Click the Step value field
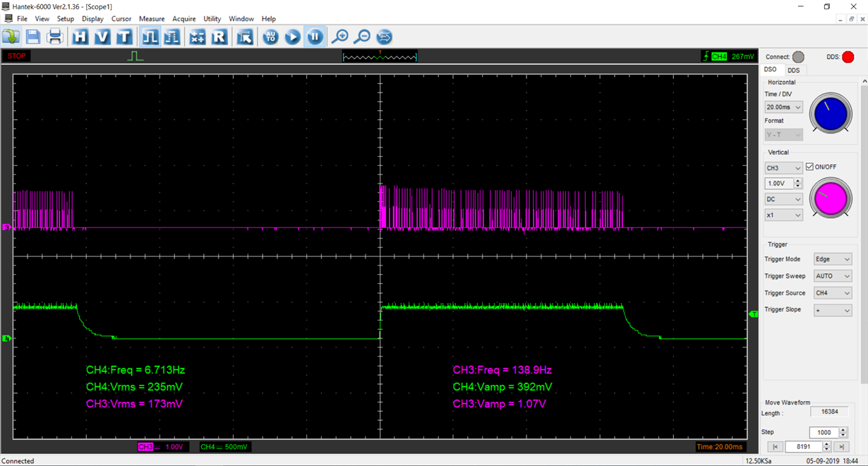Screen dimensions: 868x466 click(x=824, y=432)
